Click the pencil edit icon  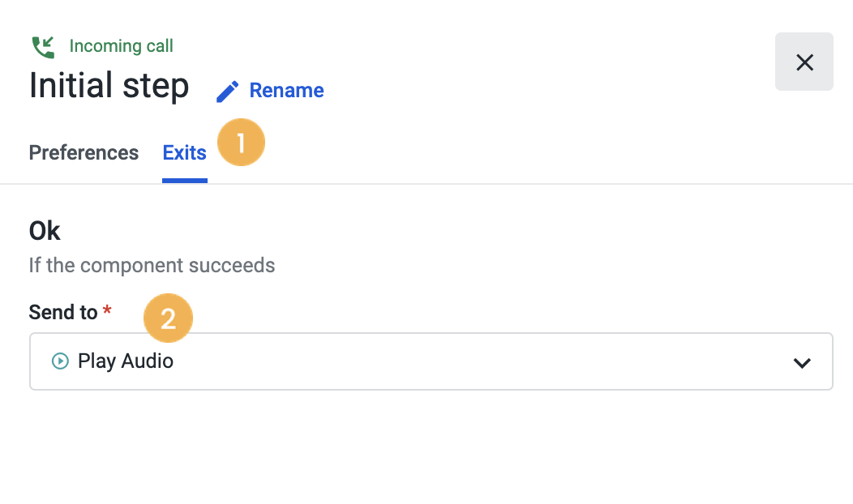tap(227, 92)
